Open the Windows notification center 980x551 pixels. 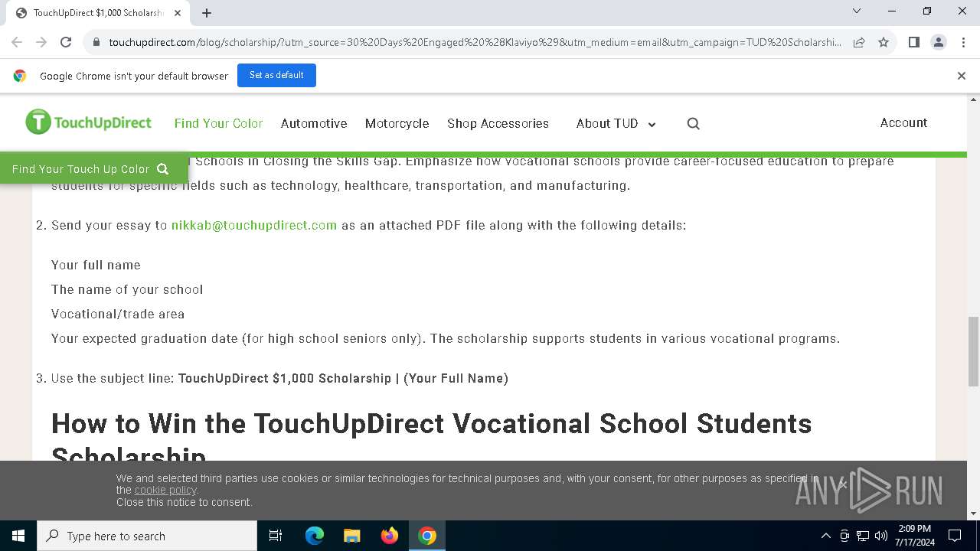(x=955, y=536)
